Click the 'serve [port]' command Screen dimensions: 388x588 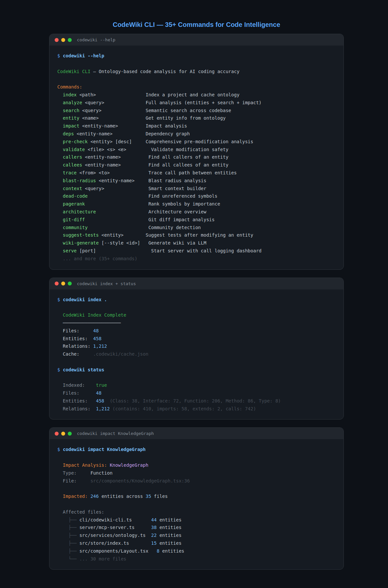coord(79,251)
